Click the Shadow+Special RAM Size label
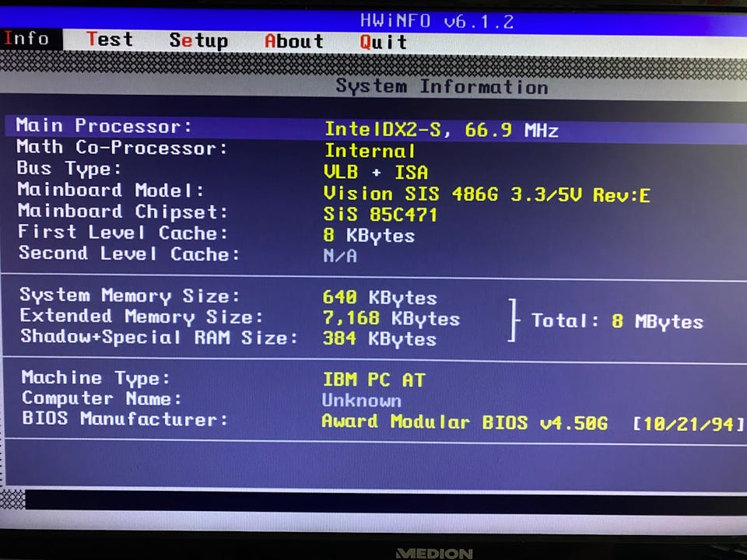The image size is (747, 560). coord(159,337)
